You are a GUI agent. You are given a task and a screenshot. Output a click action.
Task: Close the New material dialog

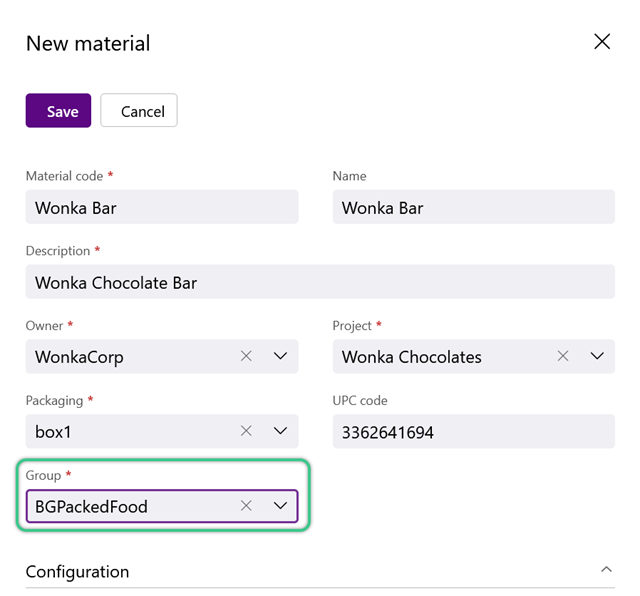(602, 42)
